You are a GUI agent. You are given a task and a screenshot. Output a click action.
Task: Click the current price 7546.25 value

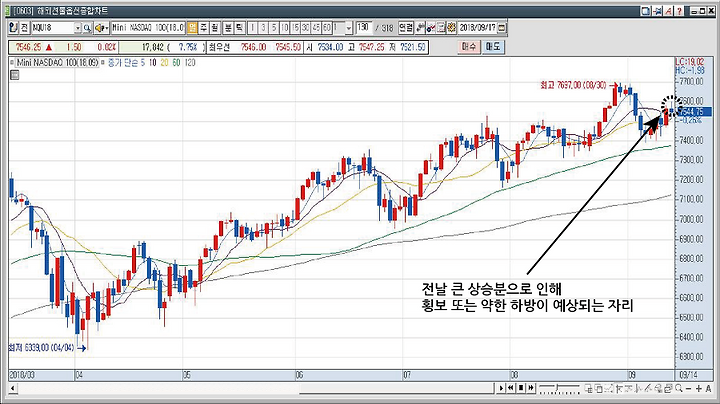coord(28,47)
